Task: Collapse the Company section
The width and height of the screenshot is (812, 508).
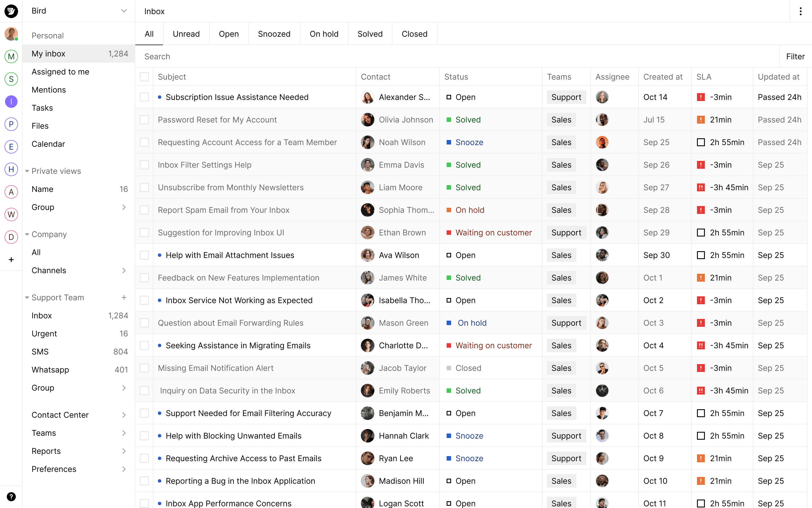Action: (27, 234)
